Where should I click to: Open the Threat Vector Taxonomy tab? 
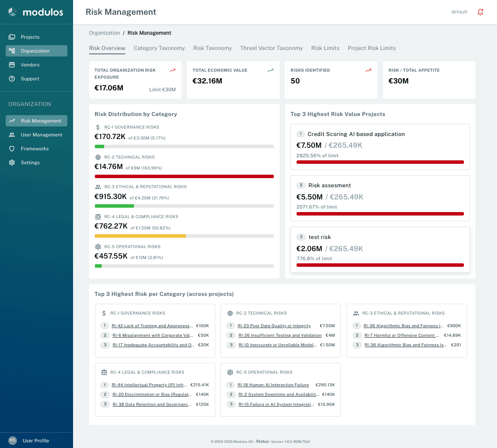tap(271, 48)
